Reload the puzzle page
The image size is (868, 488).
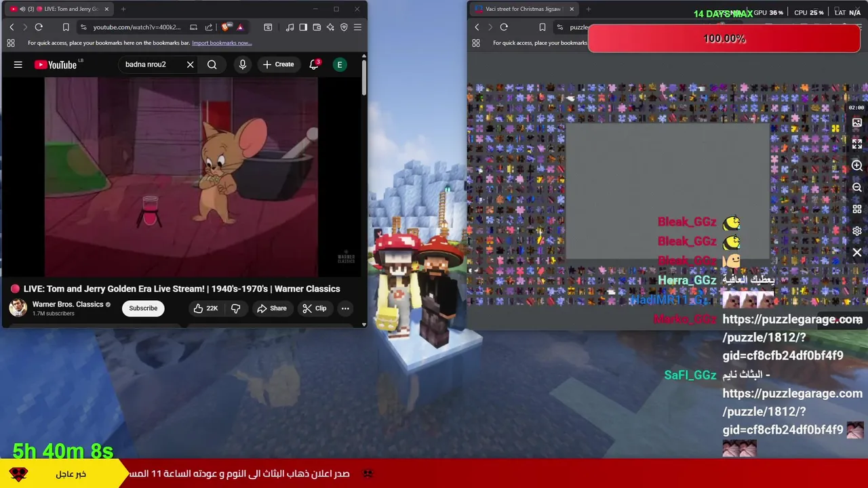pos(504,27)
